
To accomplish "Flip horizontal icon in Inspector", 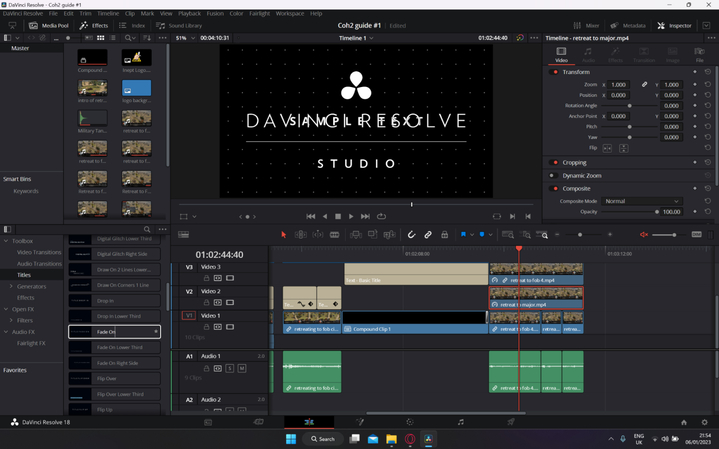I will 607,148.
